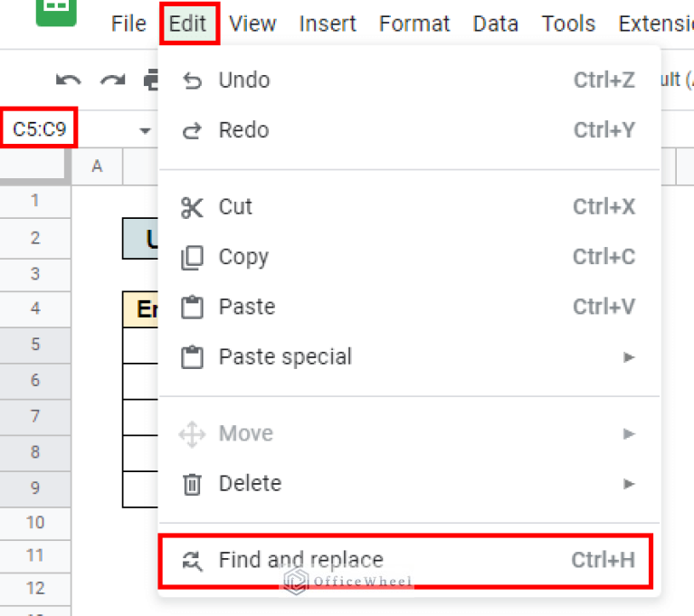Viewport: 694px width, 616px height.
Task: Click the redo arrow in the toolbar
Action: (112, 81)
